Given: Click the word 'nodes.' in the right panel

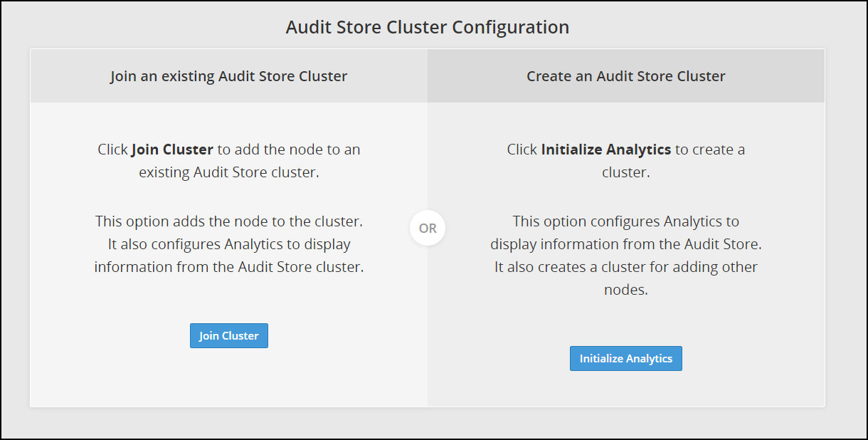Looking at the screenshot, I should coord(625,289).
